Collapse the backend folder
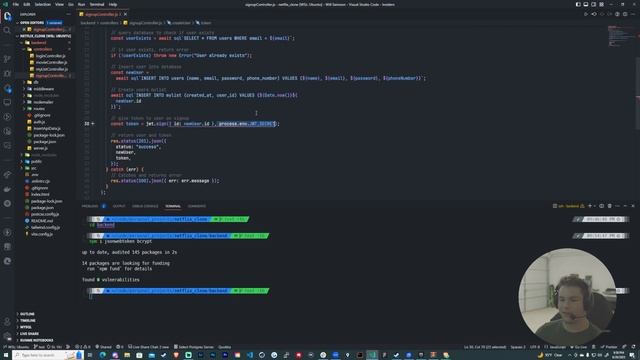 39,42
